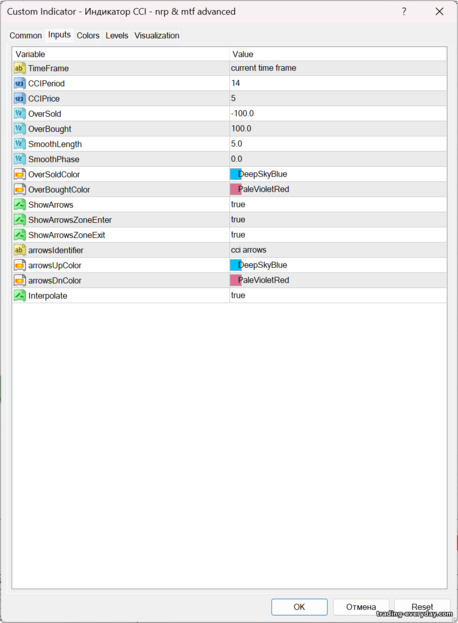Click the bool icon beside Interpolate

tap(19, 296)
